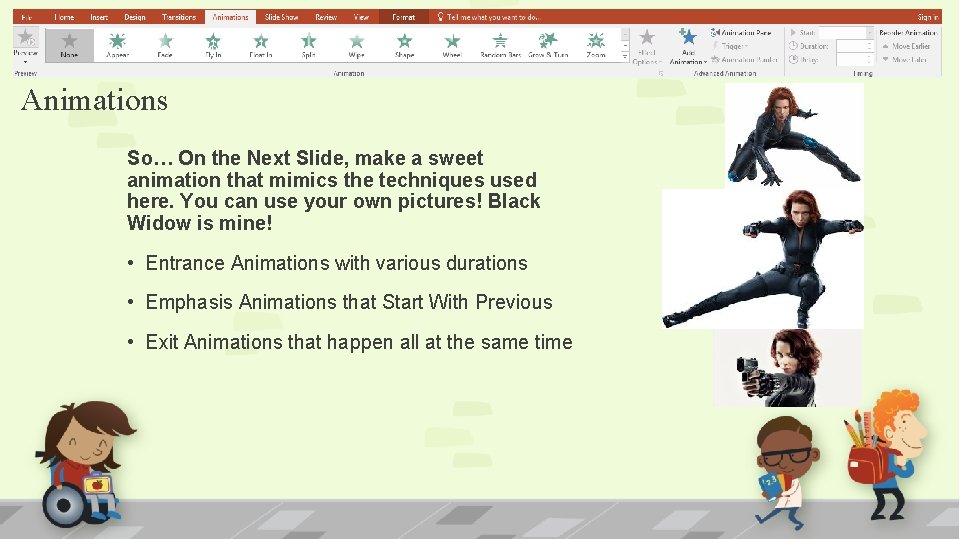Image resolution: width=960 pixels, height=540 pixels.
Task: Choose the Float In animation
Action: [261, 45]
